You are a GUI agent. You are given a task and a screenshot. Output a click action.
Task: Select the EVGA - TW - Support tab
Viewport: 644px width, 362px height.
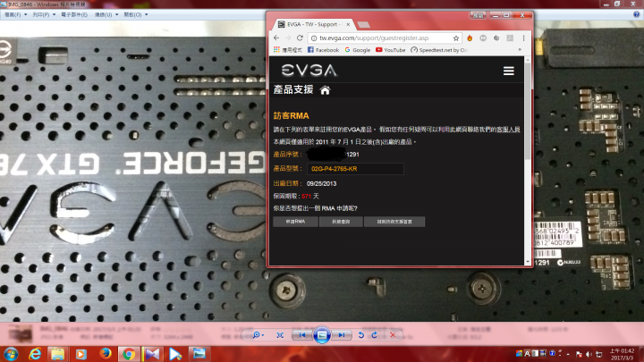(314, 25)
